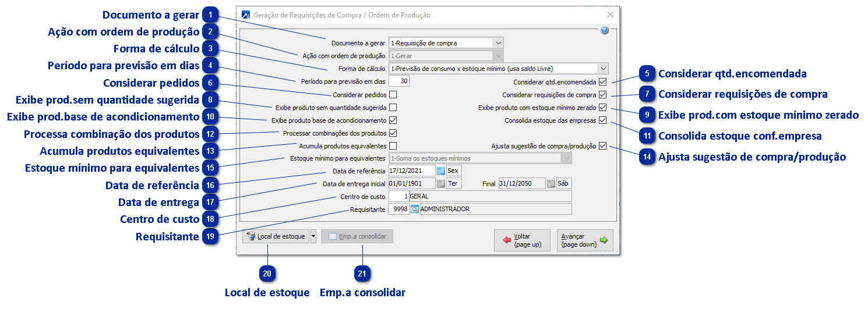Expand Local de estoque arrow menu
868x309 pixels.
(x=313, y=237)
